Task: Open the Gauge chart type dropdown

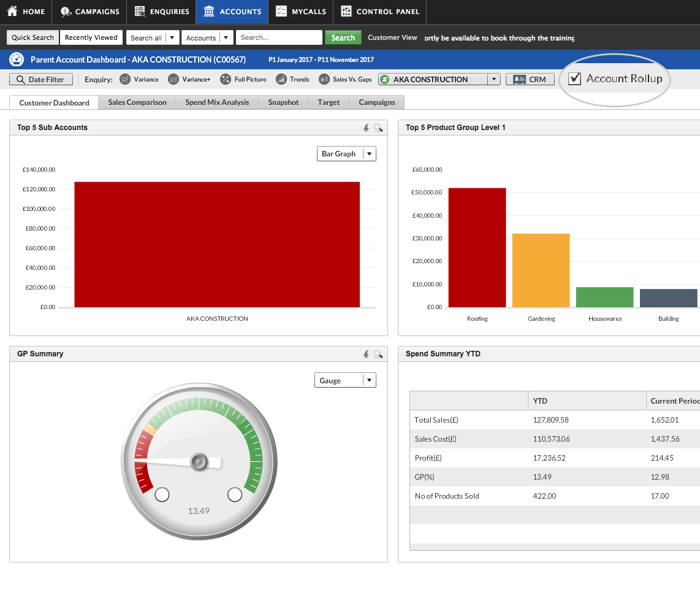Action: (345, 380)
